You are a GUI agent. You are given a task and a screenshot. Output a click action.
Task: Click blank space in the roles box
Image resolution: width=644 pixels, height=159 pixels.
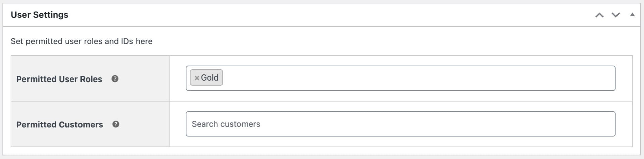(x=419, y=78)
